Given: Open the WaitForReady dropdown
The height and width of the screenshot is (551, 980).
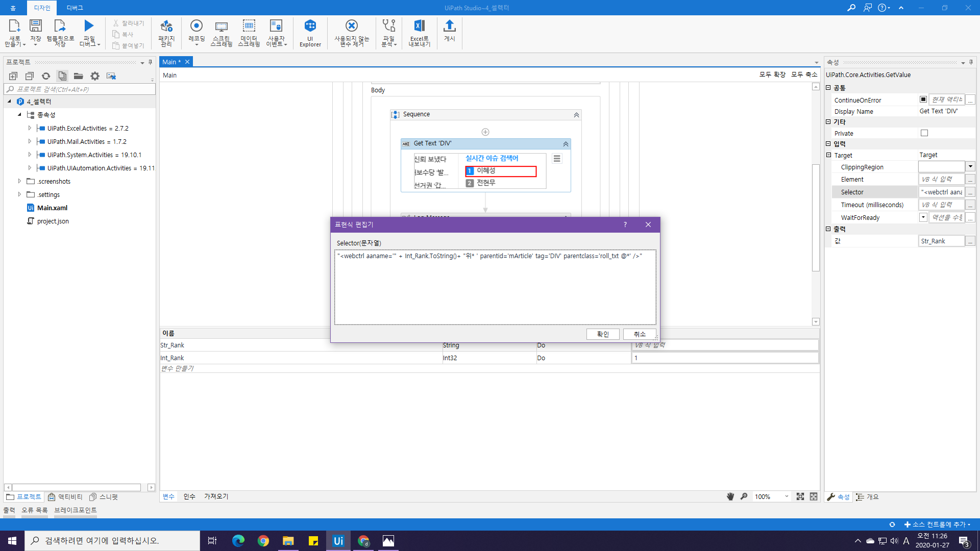Looking at the screenshot, I should coord(923,217).
